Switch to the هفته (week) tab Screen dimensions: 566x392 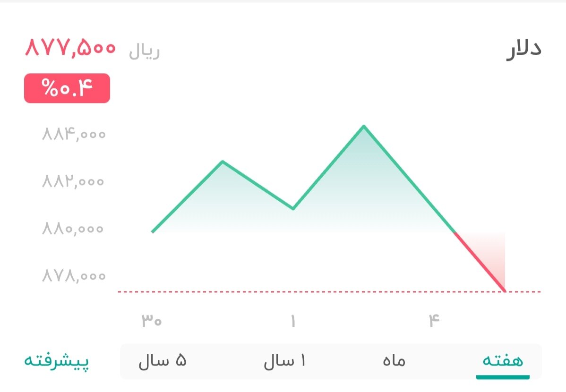tap(502, 361)
